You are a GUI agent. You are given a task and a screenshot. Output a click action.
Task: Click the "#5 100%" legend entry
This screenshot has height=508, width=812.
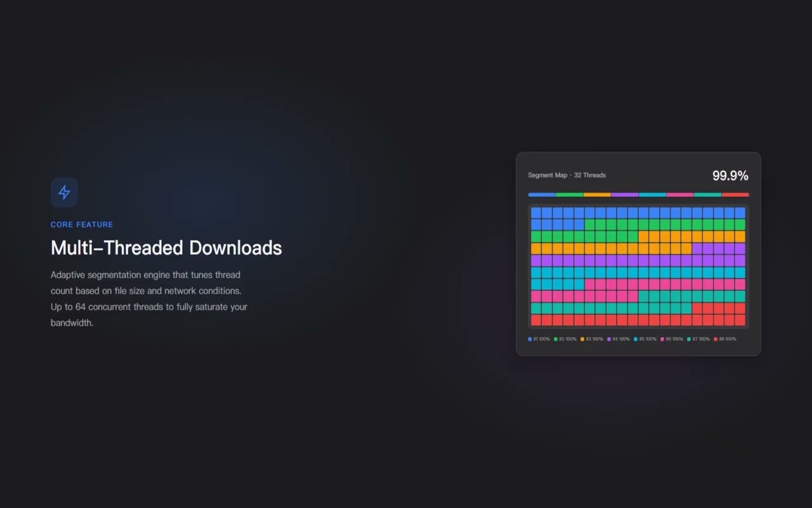click(x=646, y=339)
